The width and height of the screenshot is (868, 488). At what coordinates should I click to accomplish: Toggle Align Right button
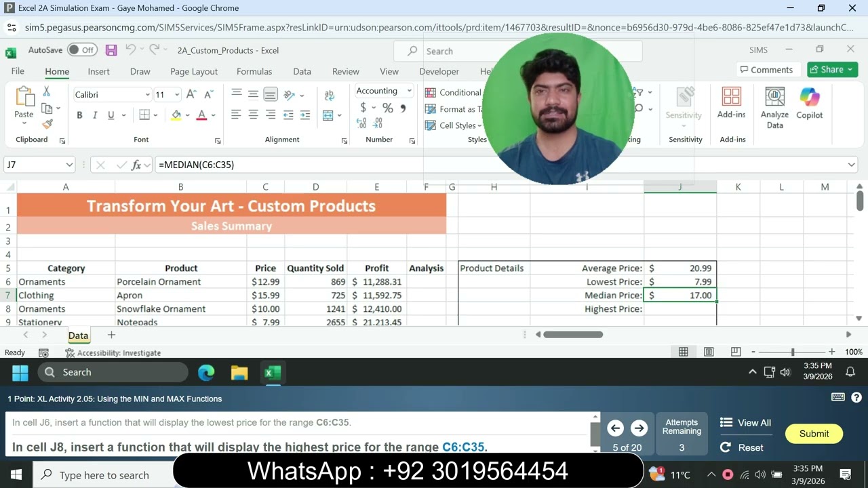pyautogui.click(x=270, y=115)
